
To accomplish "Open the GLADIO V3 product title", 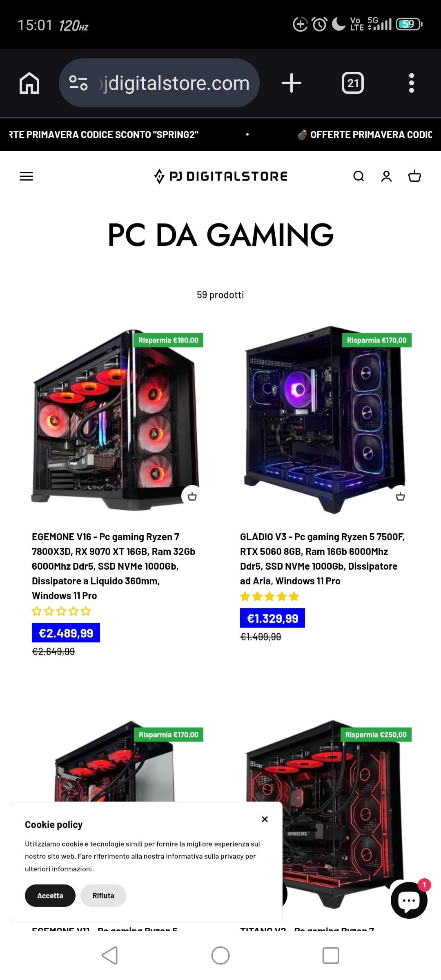I will pos(323,559).
